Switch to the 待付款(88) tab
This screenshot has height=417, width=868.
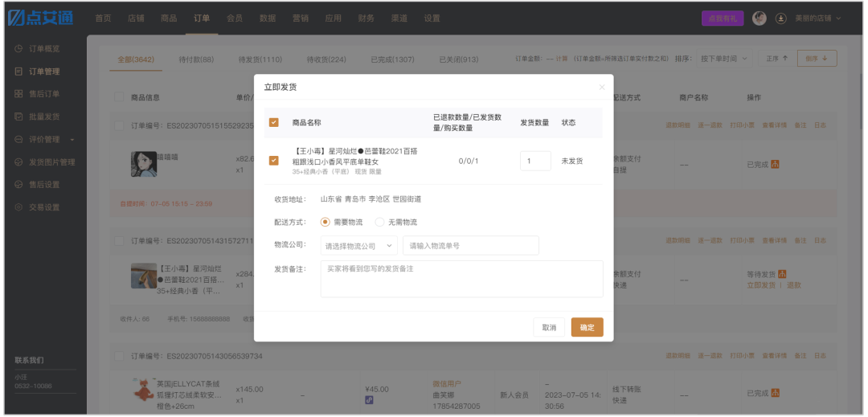[x=196, y=59]
